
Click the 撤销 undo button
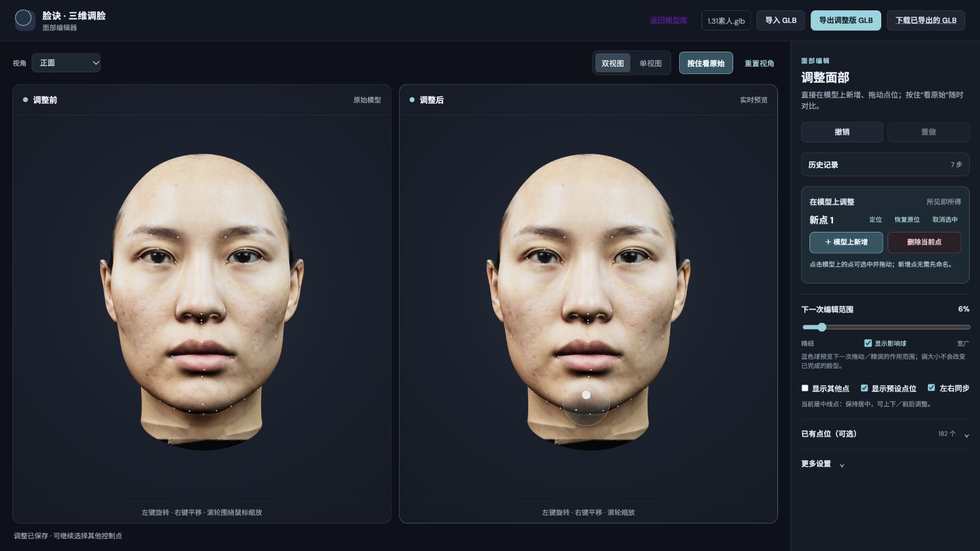tap(842, 132)
